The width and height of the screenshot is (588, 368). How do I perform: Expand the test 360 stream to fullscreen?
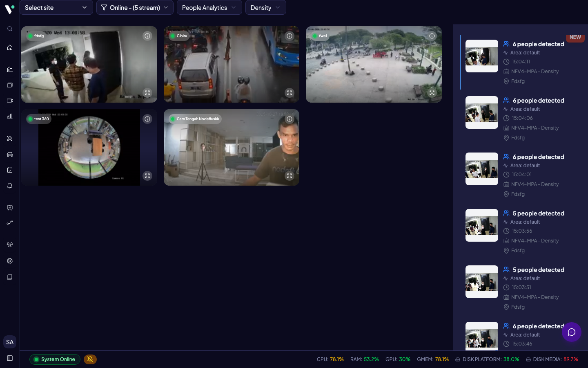(x=147, y=176)
